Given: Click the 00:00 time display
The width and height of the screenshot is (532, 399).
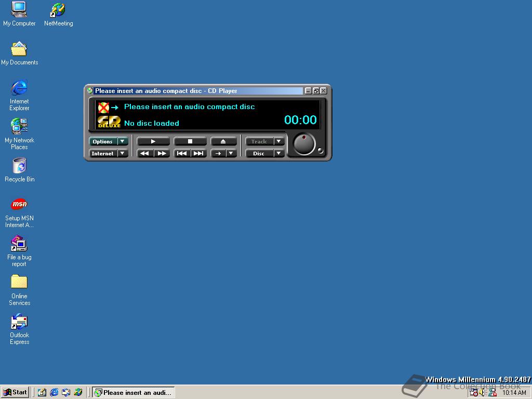Looking at the screenshot, I should (300, 120).
